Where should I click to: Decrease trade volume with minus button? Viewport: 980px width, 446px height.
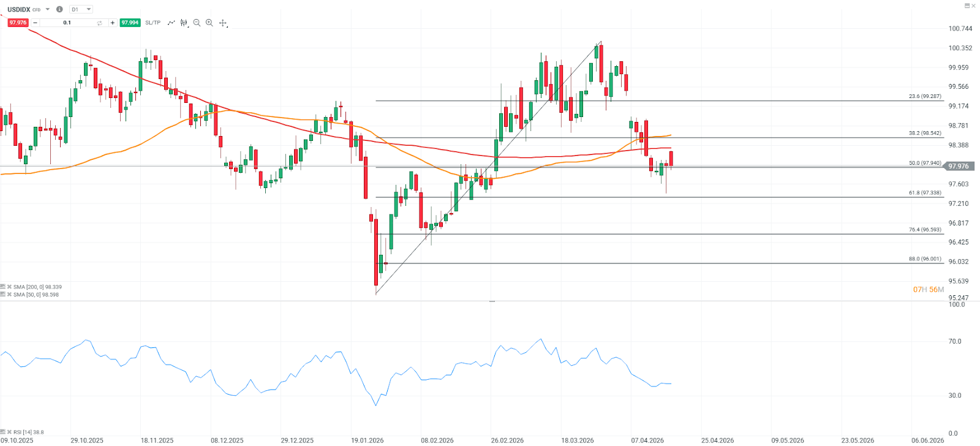click(x=35, y=23)
